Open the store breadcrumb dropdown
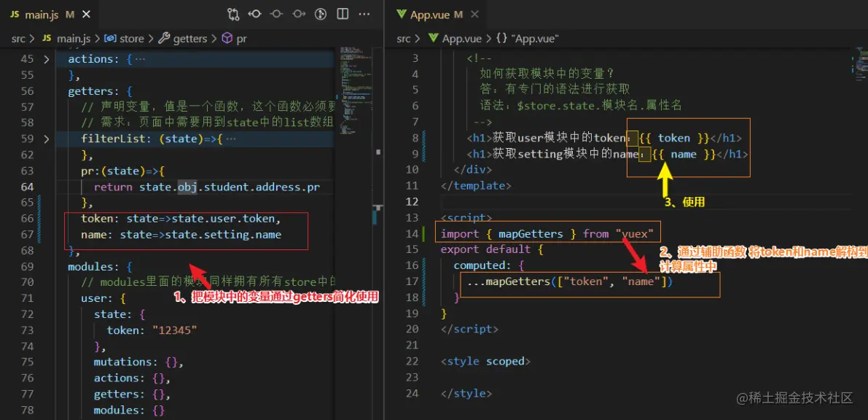Viewport: 868px width, 420px height. tap(132, 39)
